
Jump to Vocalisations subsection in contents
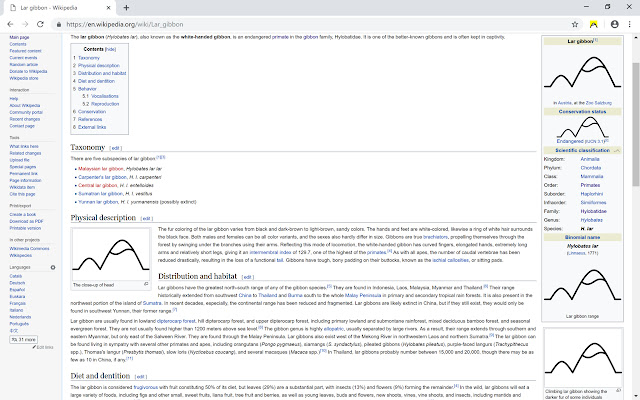click(105, 96)
